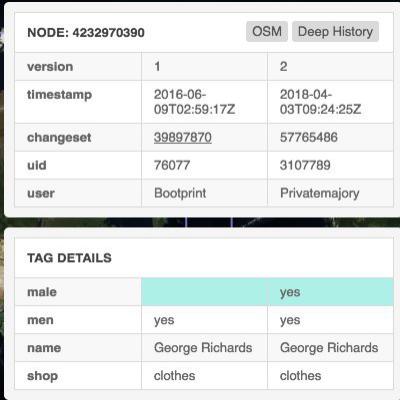Viewport: 400px width, 400px height.
Task: Click the uid 3107789 value
Action: tap(305, 165)
